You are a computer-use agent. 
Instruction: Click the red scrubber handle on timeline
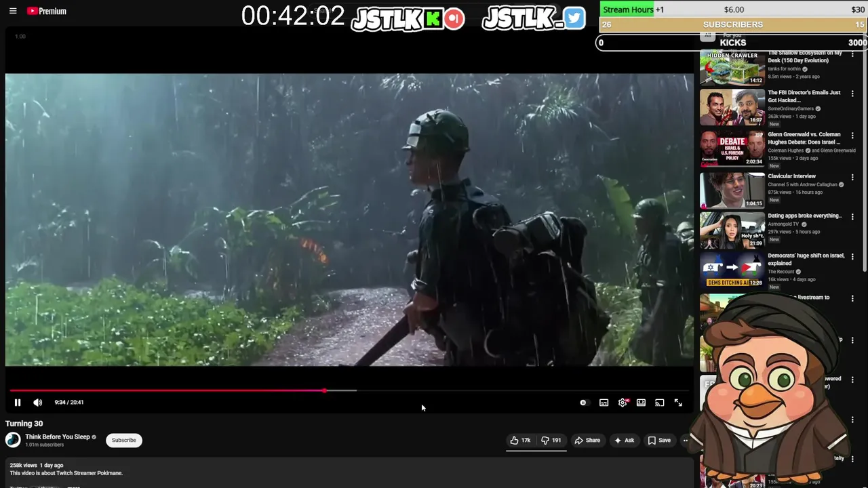(x=325, y=390)
